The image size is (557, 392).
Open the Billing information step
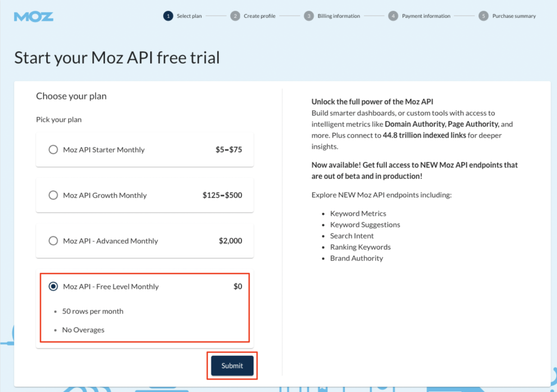point(339,16)
